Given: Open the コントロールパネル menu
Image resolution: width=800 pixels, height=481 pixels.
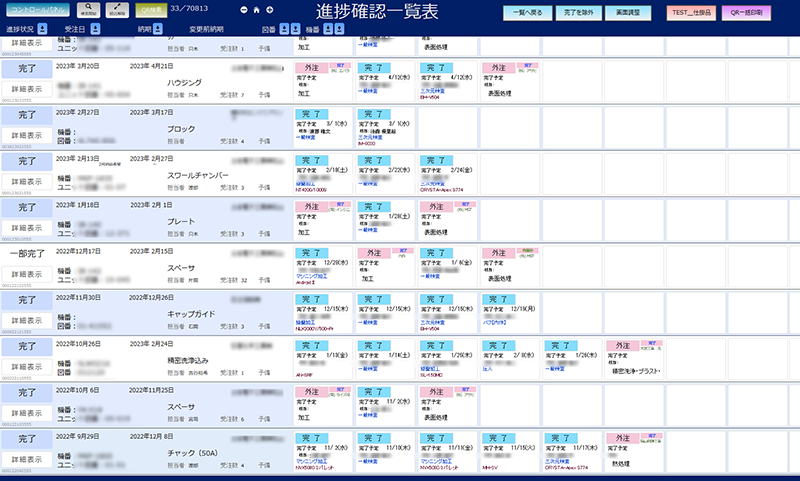Looking at the screenshot, I should [x=36, y=10].
